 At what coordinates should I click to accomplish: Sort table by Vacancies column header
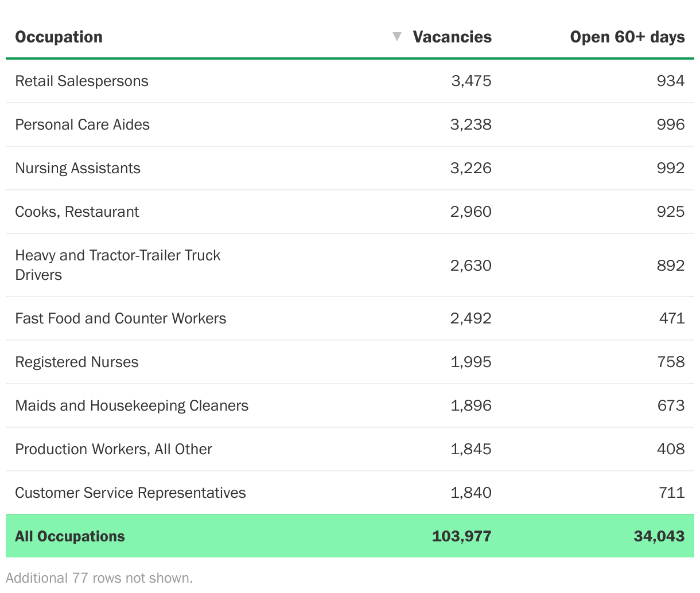click(452, 37)
